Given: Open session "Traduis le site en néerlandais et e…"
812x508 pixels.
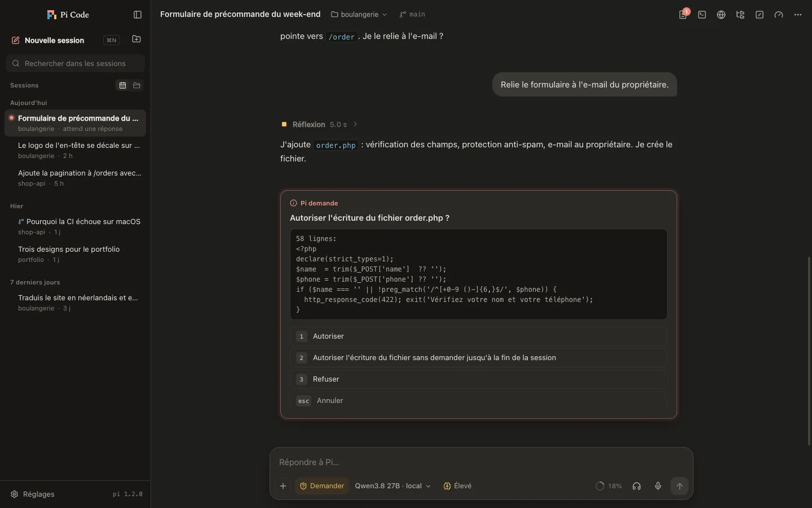Looking at the screenshot, I should (x=76, y=303).
